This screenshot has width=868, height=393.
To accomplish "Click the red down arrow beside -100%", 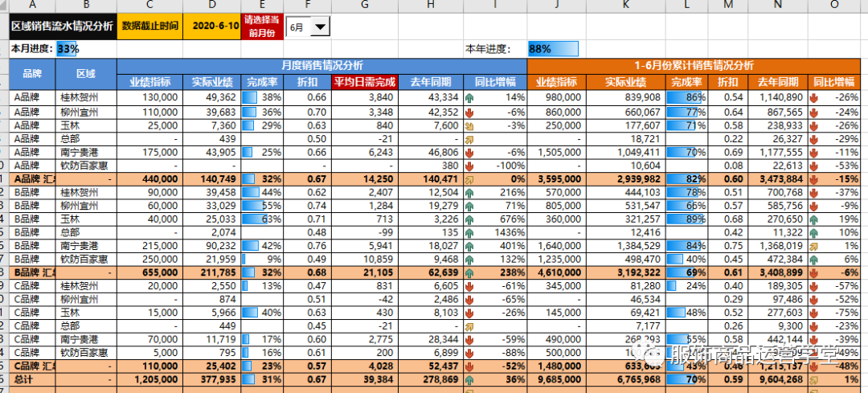I will [470, 166].
